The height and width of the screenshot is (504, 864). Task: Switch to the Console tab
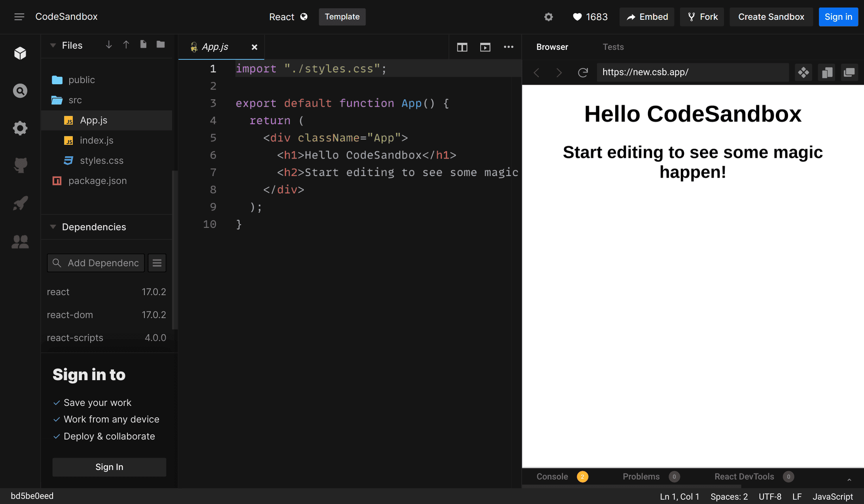(x=552, y=476)
